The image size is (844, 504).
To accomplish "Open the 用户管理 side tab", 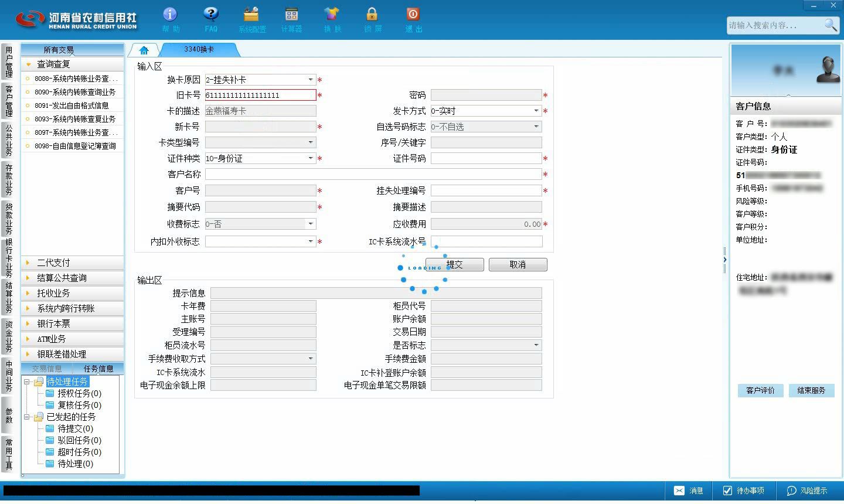I will (8, 62).
